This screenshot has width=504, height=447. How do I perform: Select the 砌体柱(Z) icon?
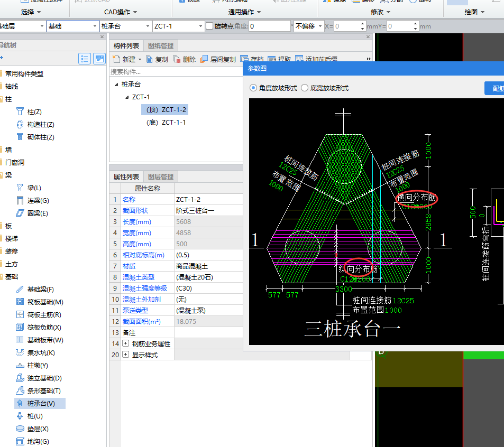[20, 137]
